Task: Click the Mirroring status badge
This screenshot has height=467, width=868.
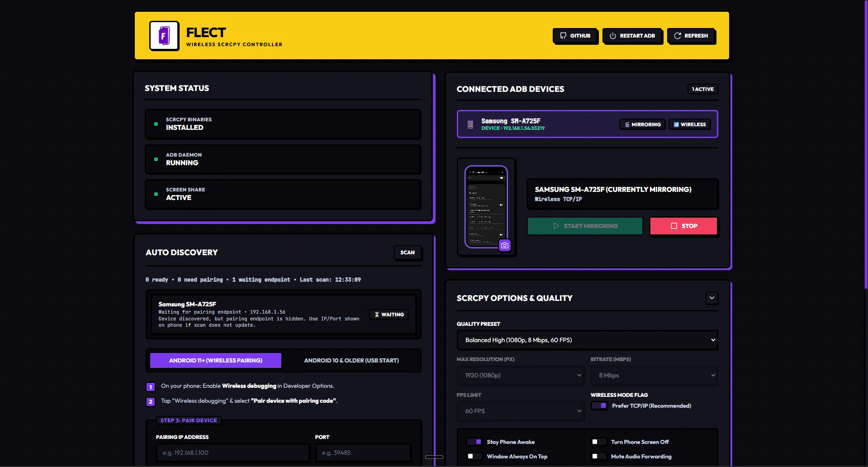Action: (x=642, y=124)
